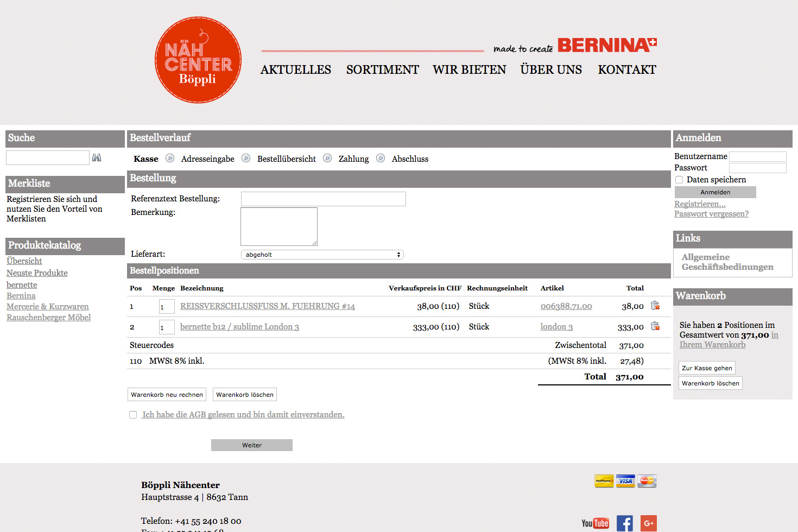Select the quantity field of position 2
Screen dimensions: 798x532
click(166, 327)
